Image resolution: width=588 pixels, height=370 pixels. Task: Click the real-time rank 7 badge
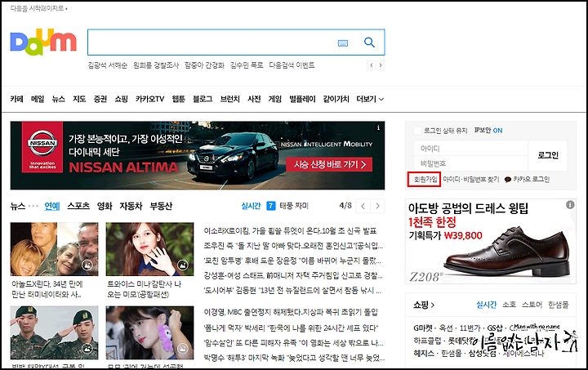(271, 206)
